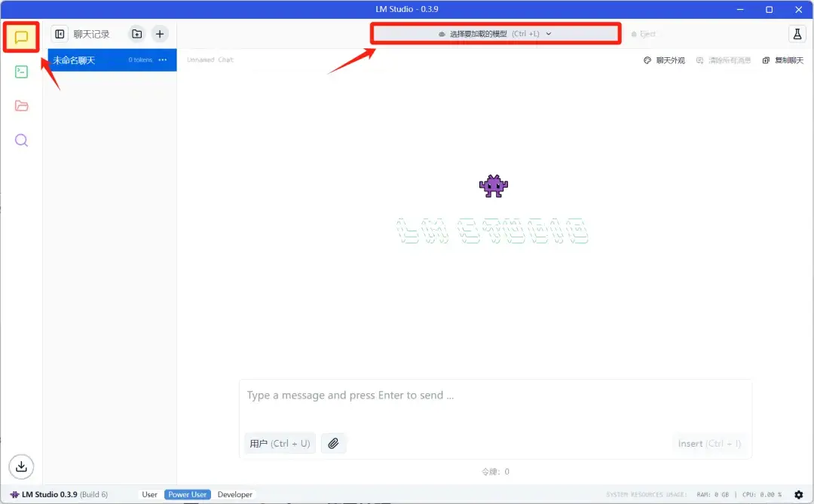
Task: Click the RAM usage status entry
Action: click(713, 495)
